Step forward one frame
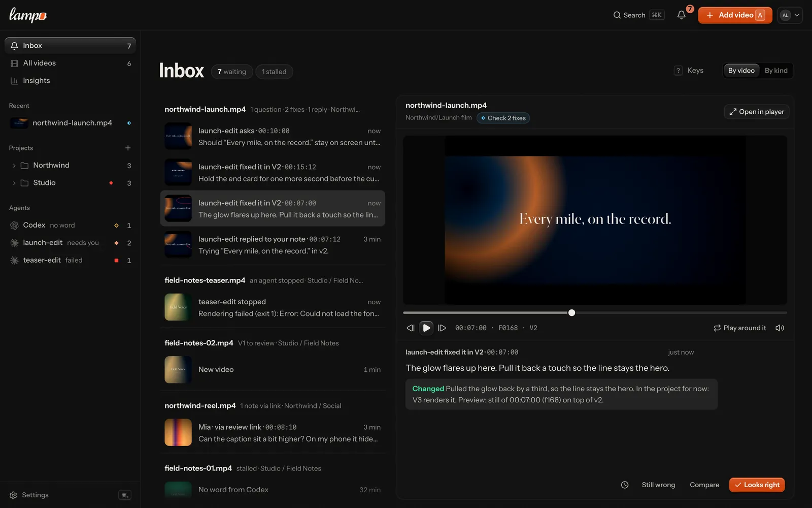 pos(442,328)
